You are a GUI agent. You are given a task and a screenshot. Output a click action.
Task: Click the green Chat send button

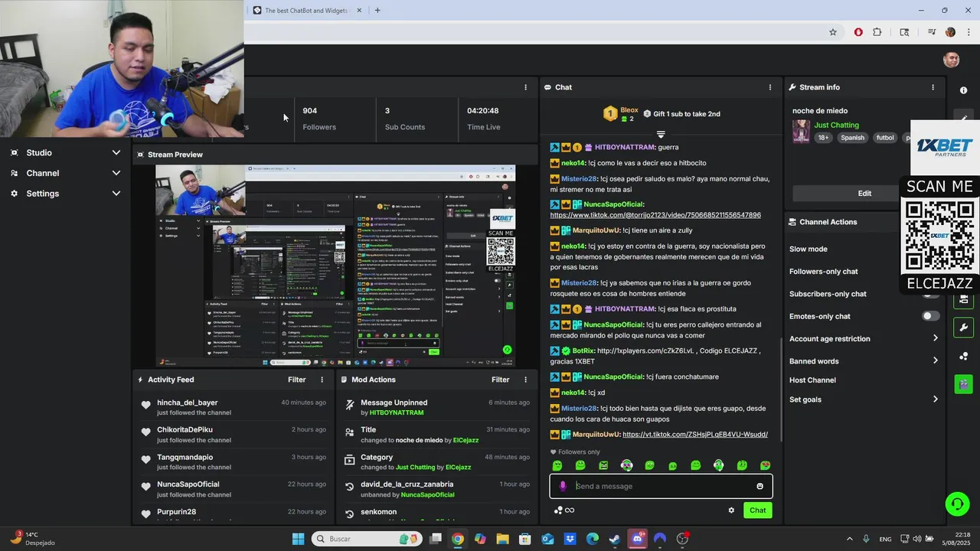[x=757, y=510]
